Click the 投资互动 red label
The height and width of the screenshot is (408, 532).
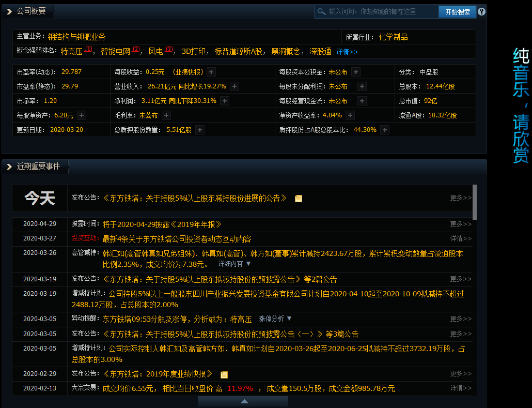(x=85, y=238)
